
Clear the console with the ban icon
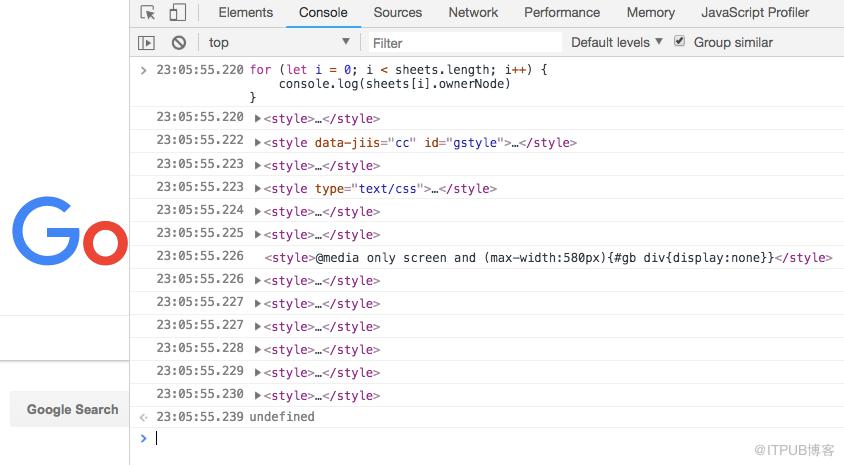pos(179,43)
